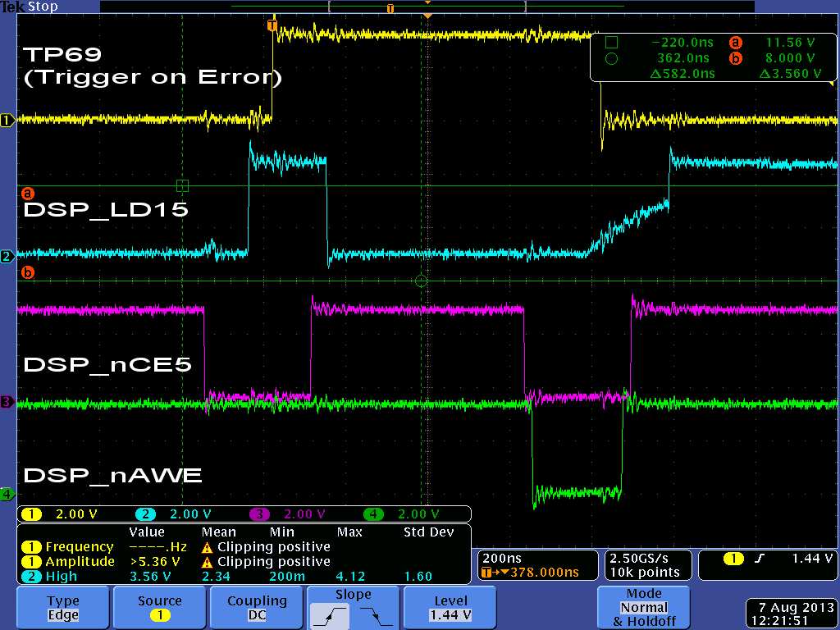This screenshot has width=840, height=630.
Task: Click the channel 4 green ground marker
Action: [x=7, y=494]
